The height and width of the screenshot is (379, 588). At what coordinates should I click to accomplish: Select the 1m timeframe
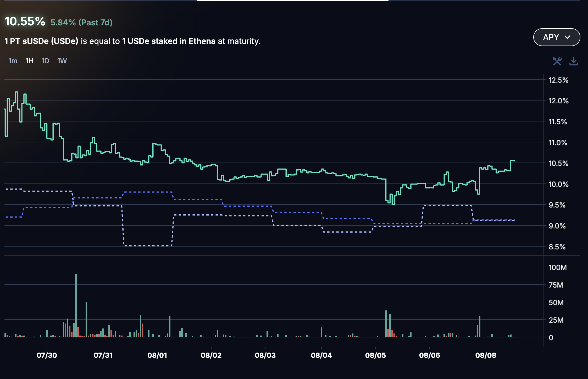13,61
